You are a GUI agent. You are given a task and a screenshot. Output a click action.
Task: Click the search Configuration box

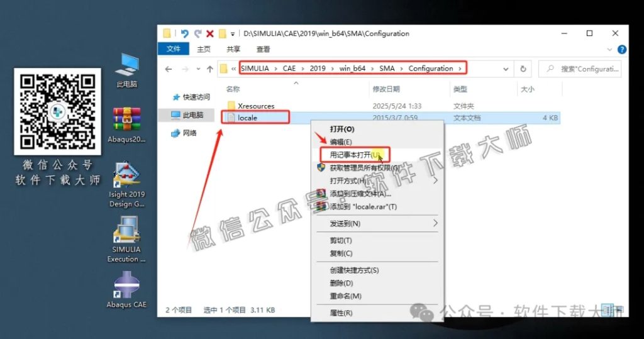click(580, 69)
